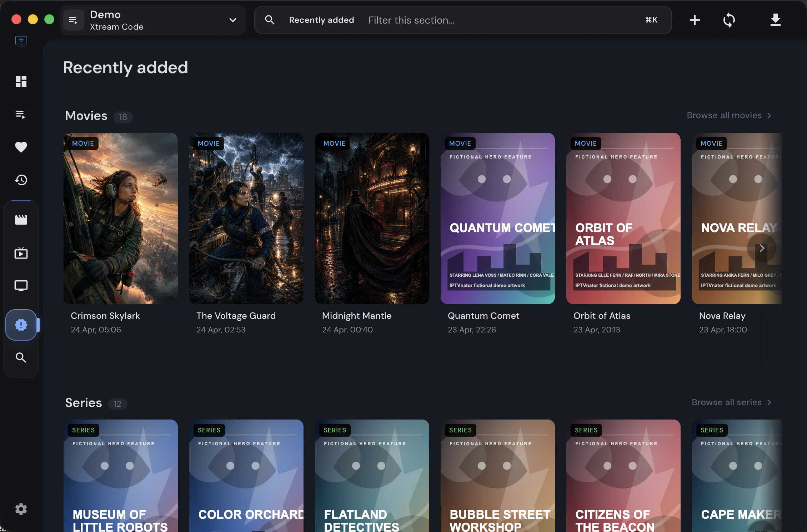Open the Bubble Street Workshop series poster

click(x=498, y=476)
